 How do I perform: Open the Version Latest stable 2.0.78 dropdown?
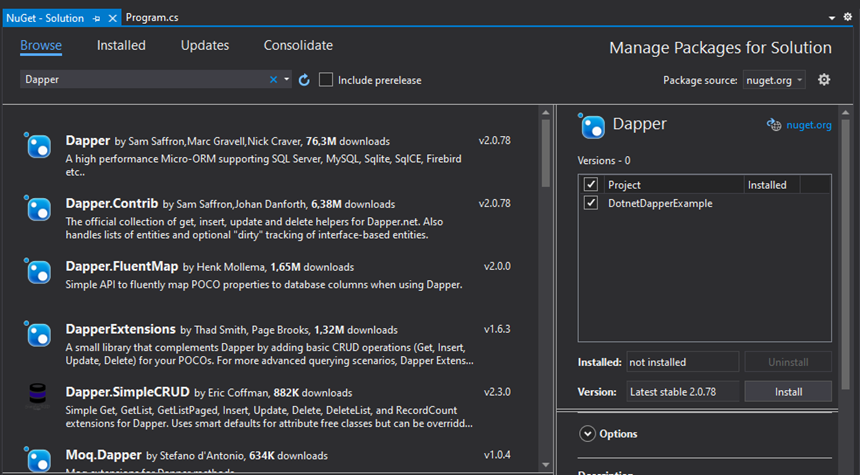coord(682,392)
